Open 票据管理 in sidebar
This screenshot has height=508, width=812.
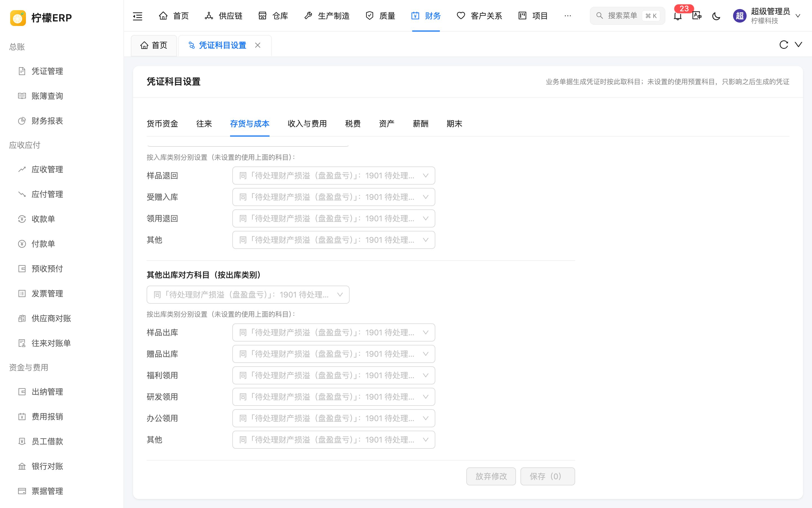pyautogui.click(x=47, y=491)
